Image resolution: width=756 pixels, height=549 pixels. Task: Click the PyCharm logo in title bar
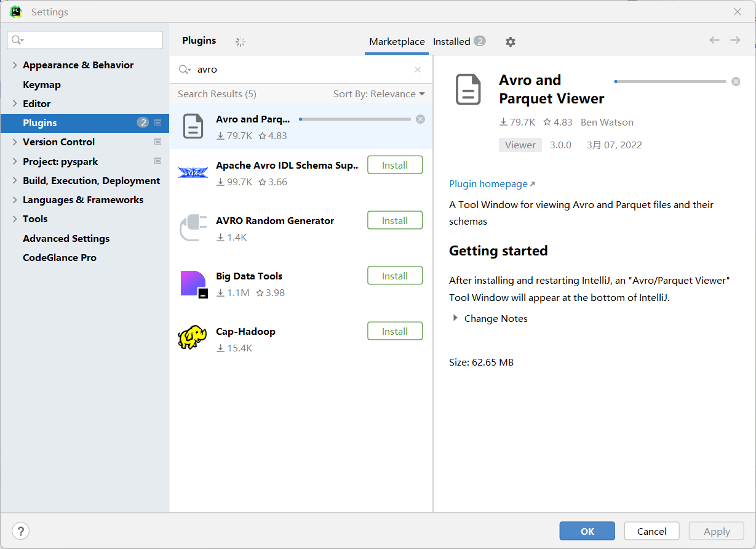pos(16,12)
